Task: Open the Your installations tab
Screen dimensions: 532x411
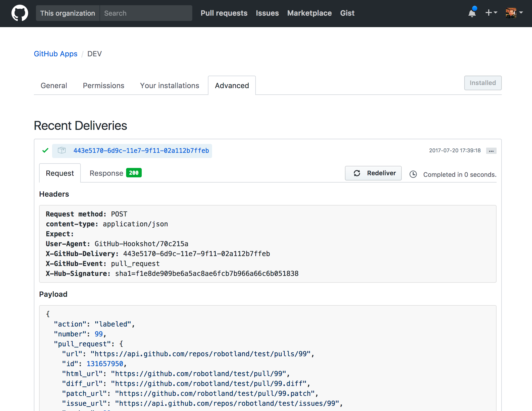Action: tap(169, 86)
